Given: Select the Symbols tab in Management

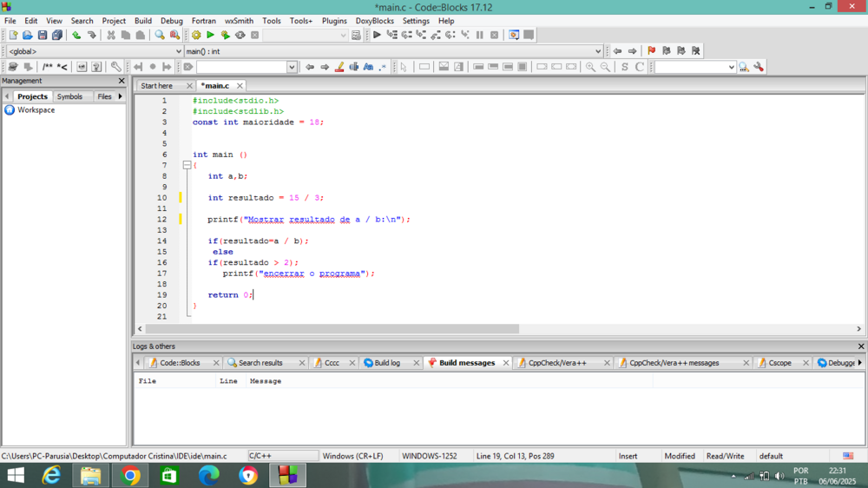Looking at the screenshot, I should [x=69, y=96].
